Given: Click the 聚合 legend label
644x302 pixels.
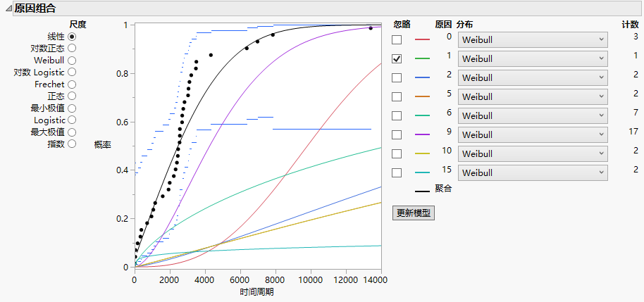Looking at the screenshot, I should [x=443, y=189].
